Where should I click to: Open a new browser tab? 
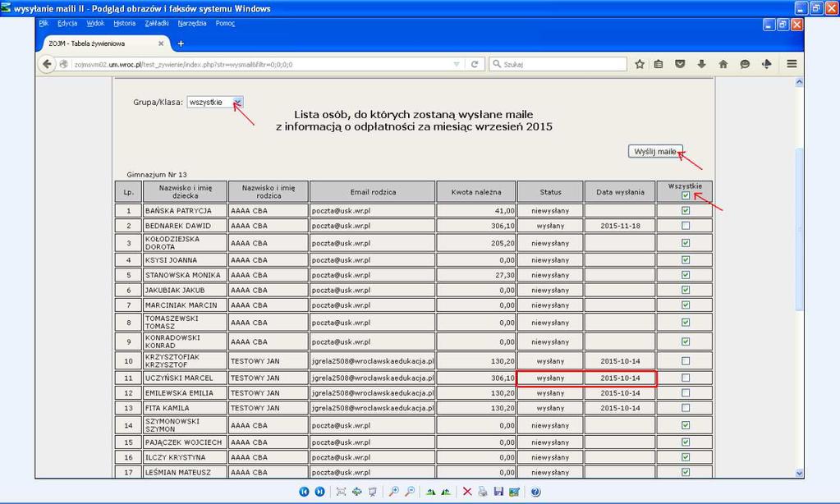pos(181,44)
